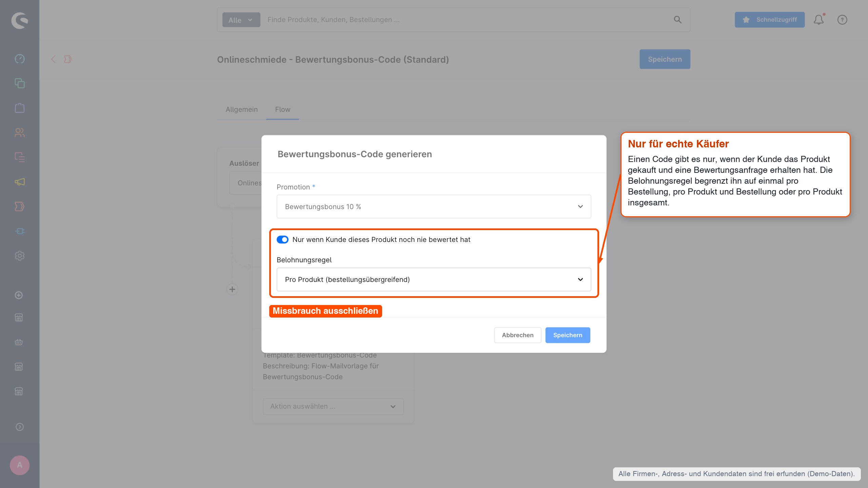Click the red flow tag icon in header
The width and height of the screenshot is (868, 488).
[x=68, y=59]
